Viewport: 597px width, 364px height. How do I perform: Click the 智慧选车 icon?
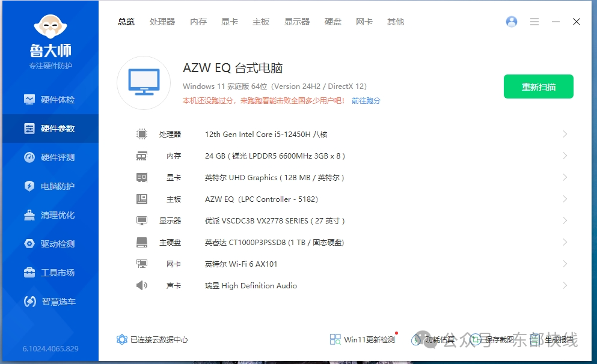(30, 302)
